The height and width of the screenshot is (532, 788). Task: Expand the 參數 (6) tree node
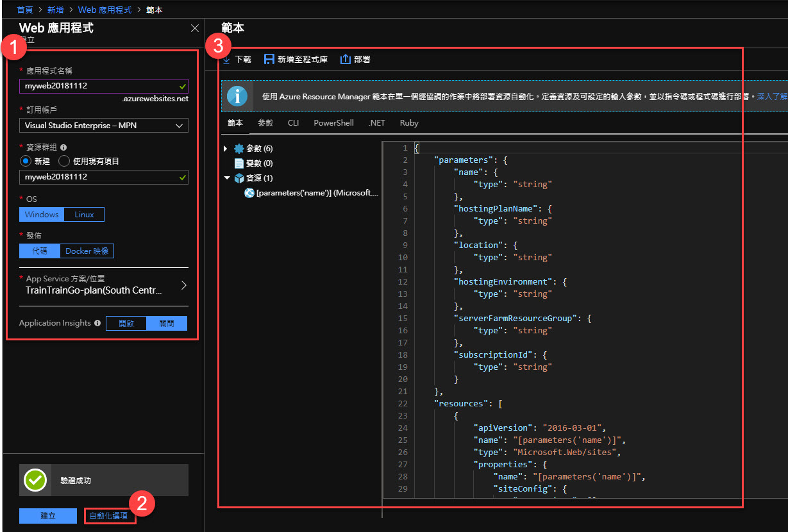[x=225, y=149]
